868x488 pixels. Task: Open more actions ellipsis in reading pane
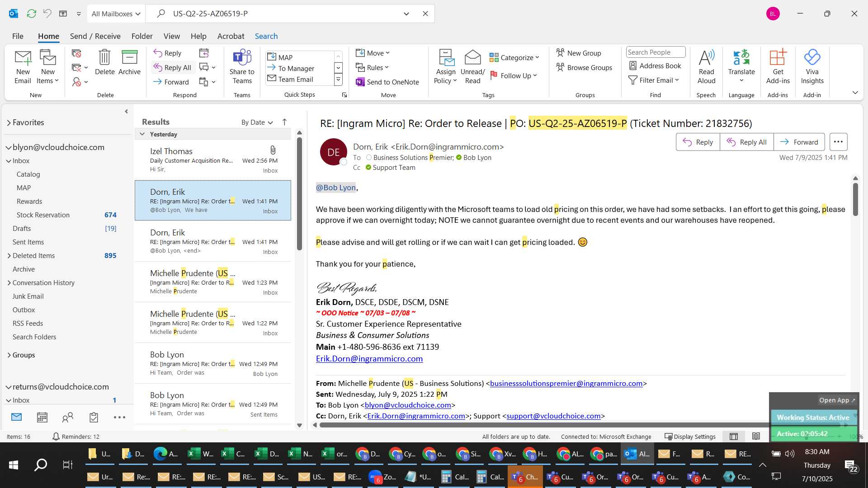838,142
